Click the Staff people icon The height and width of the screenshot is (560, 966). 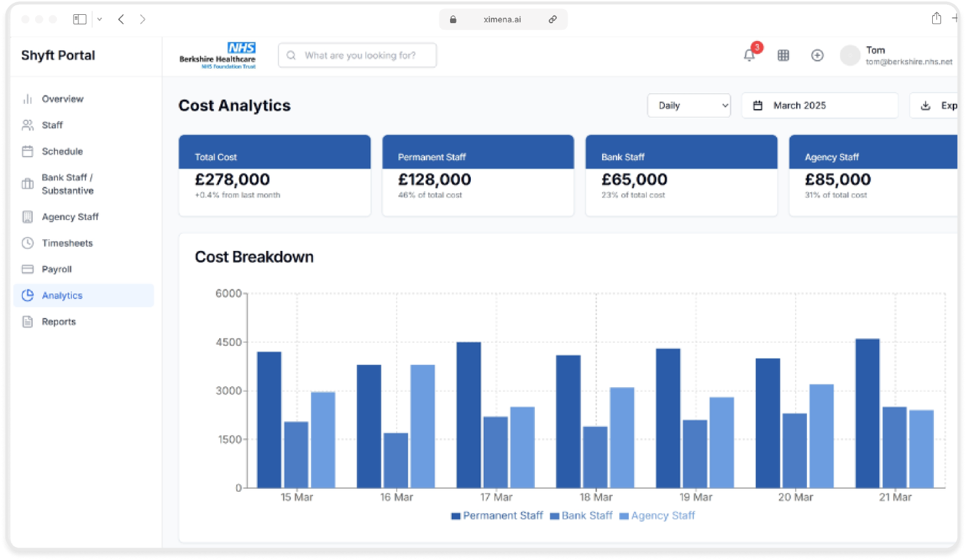click(x=27, y=125)
